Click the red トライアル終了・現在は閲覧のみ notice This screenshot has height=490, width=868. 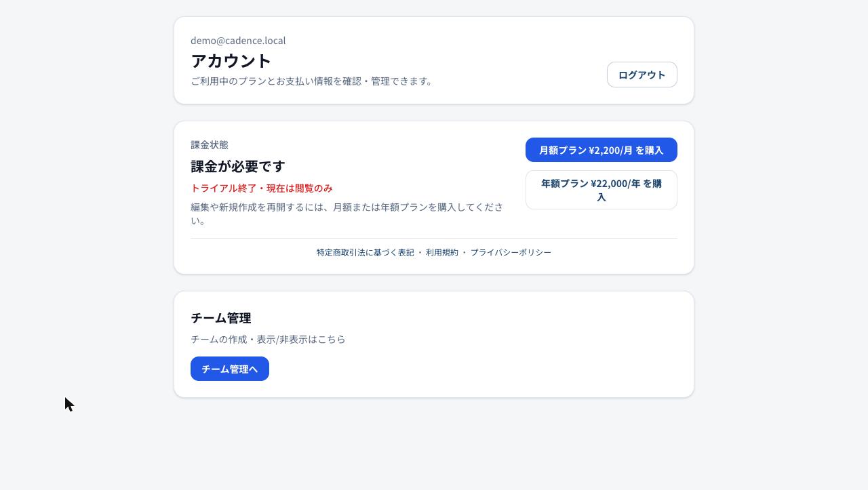tap(262, 188)
